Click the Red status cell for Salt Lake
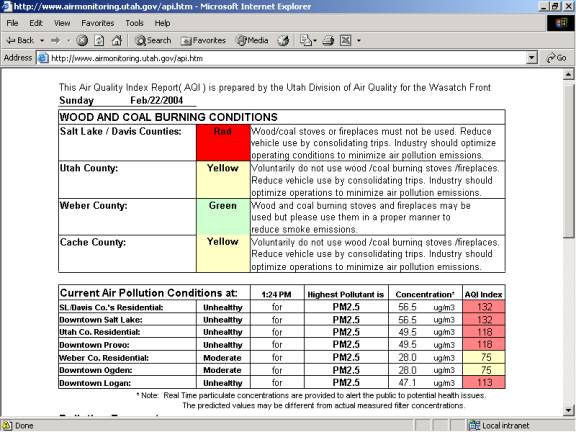576x432 pixels. click(223, 143)
